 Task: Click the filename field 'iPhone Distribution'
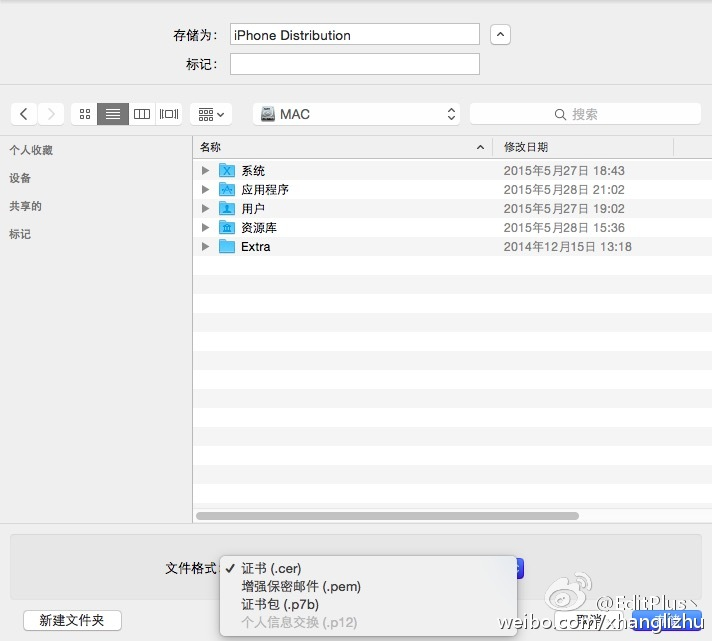point(355,35)
